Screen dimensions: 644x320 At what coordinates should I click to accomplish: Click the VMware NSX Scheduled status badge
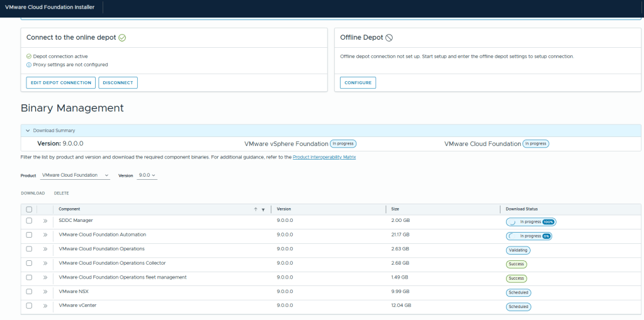[518, 292]
